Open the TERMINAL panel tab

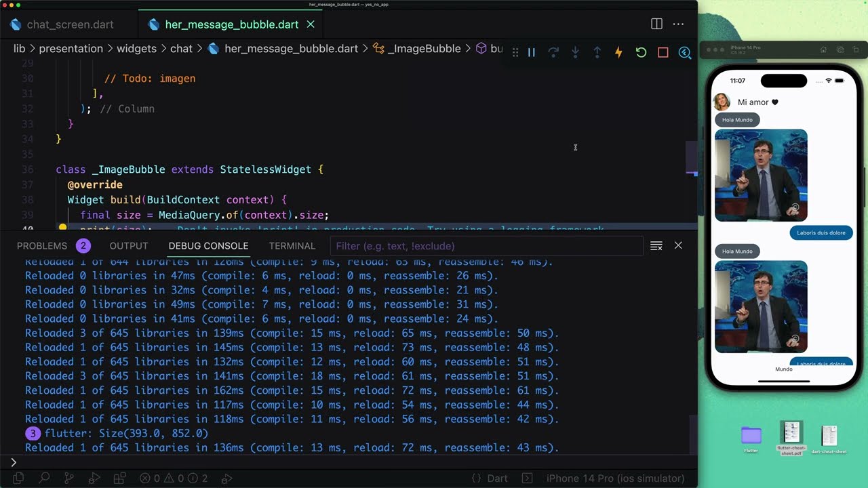click(x=292, y=246)
